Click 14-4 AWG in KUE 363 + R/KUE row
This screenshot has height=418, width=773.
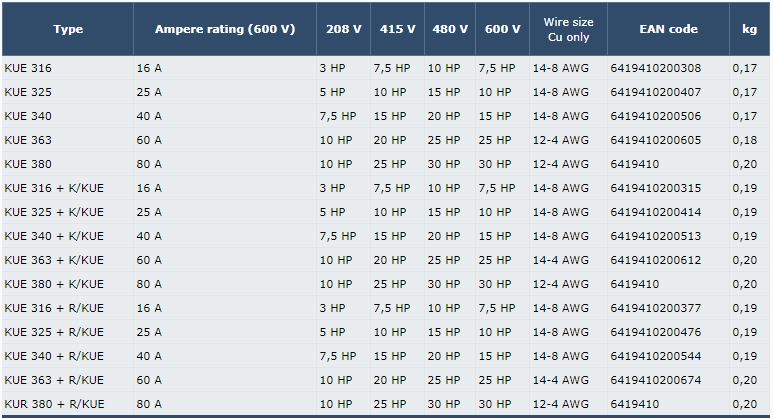[561, 380]
